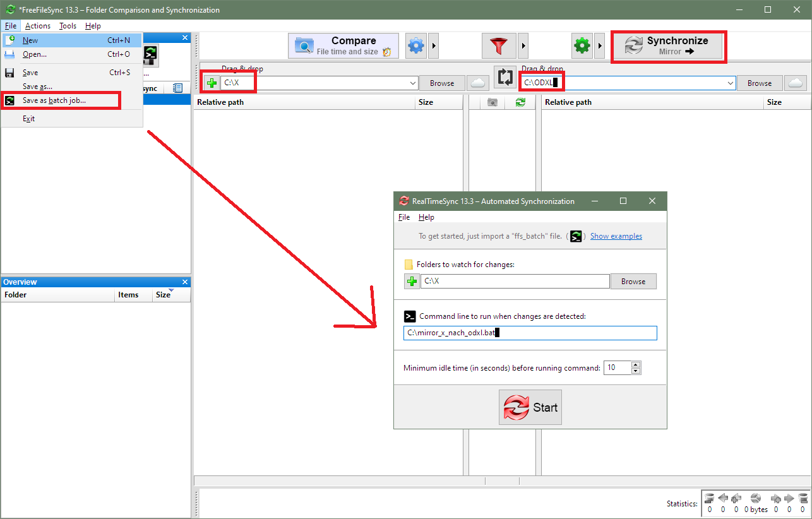
Task: Select Open... in the File menu
Action: click(x=73, y=54)
